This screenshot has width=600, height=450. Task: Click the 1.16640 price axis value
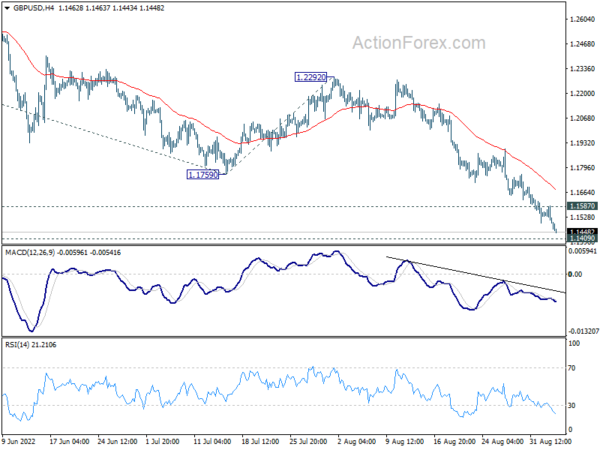[x=582, y=192]
